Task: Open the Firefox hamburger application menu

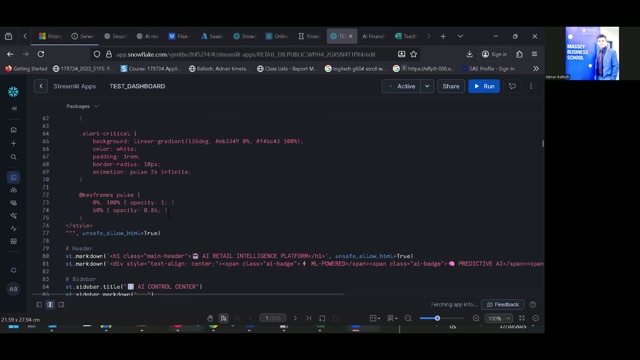Action: 534,54
